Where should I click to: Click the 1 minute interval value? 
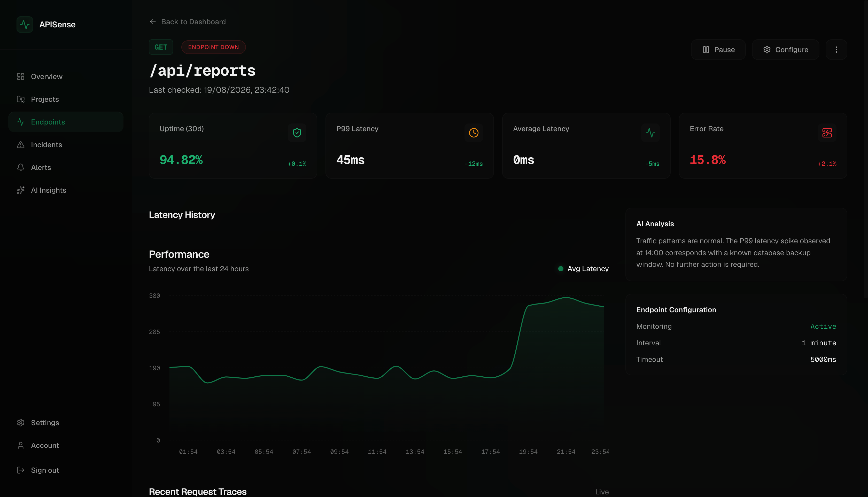(x=819, y=343)
